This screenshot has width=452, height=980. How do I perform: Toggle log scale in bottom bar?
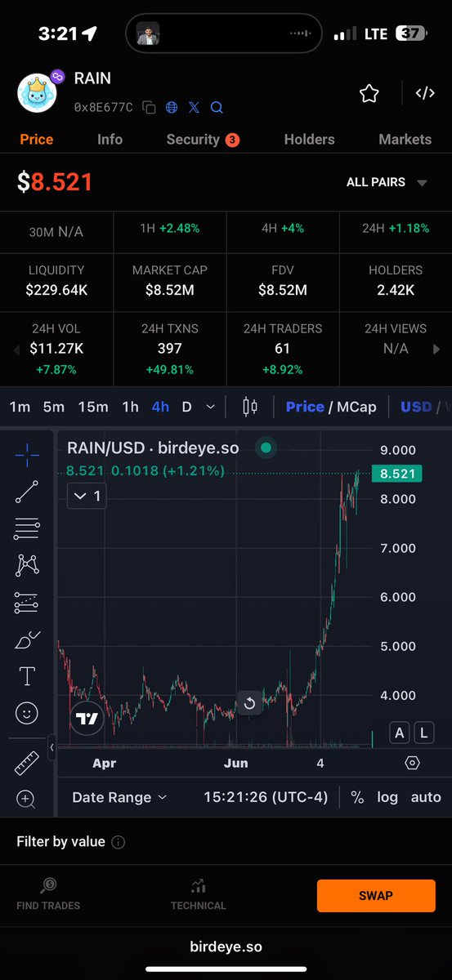pyautogui.click(x=387, y=797)
